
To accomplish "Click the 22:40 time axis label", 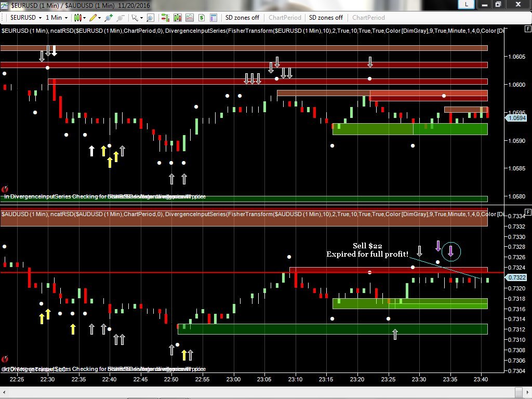I will pyautogui.click(x=110, y=379).
